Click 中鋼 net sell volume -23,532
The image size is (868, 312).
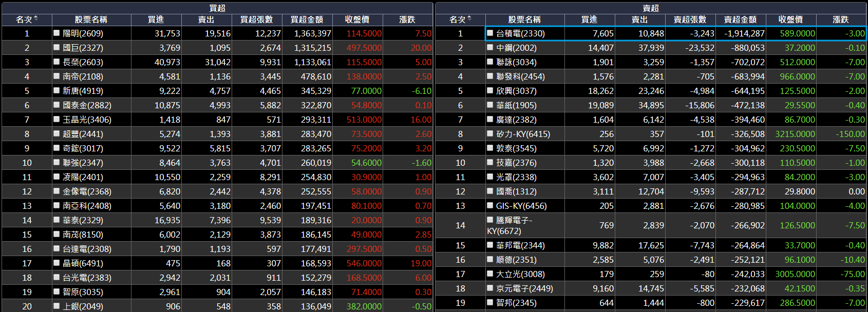tap(700, 48)
